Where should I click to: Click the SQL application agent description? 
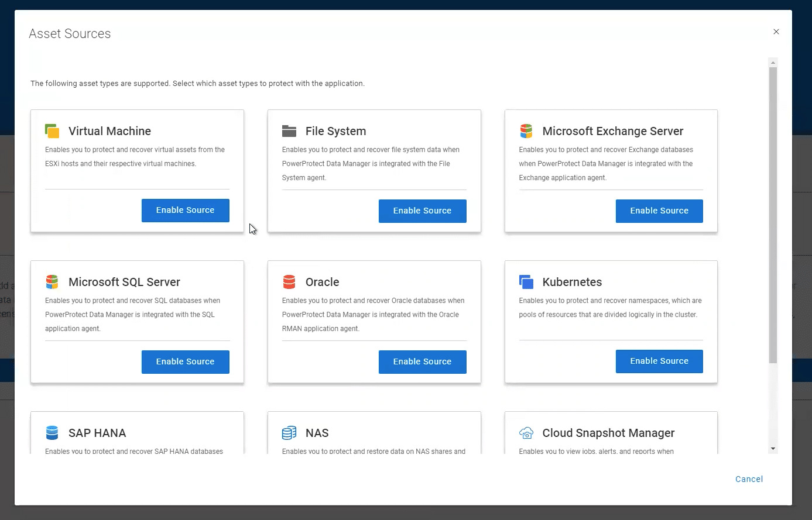(133, 315)
